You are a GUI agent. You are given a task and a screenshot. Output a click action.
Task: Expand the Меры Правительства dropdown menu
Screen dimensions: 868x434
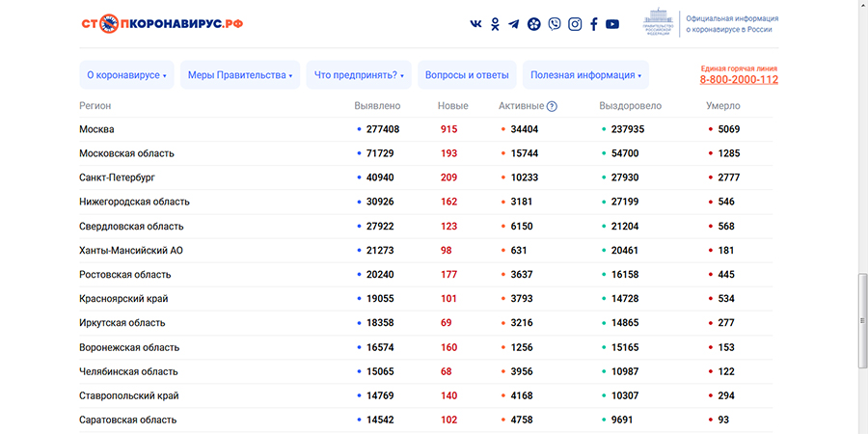[x=240, y=74]
